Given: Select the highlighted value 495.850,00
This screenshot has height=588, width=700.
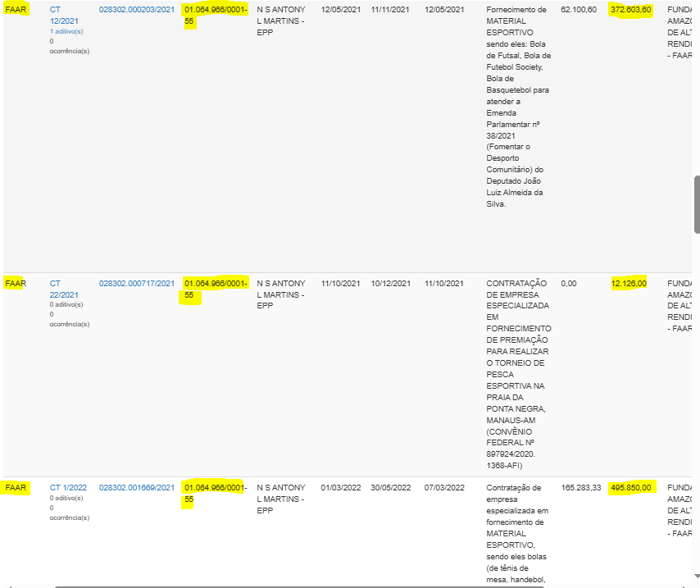Looking at the screenshot, I should (630, 487).
